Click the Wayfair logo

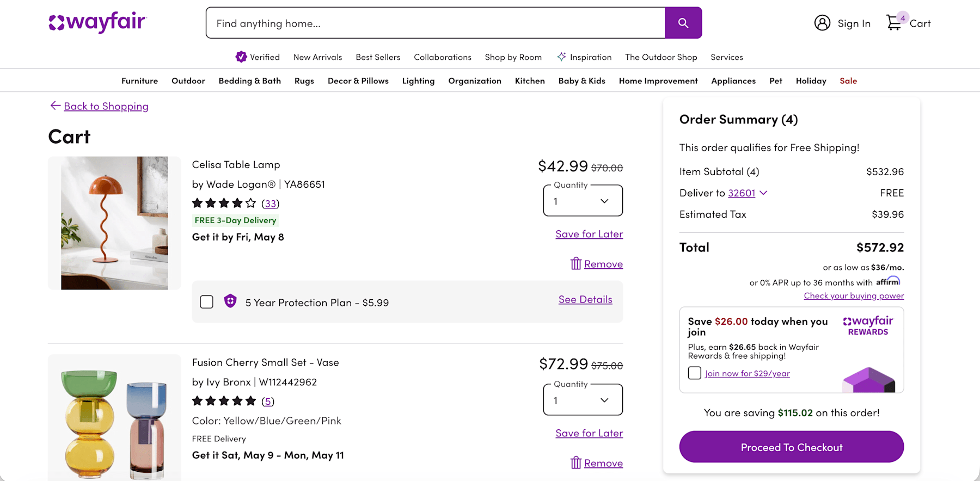tap(97, 22)
